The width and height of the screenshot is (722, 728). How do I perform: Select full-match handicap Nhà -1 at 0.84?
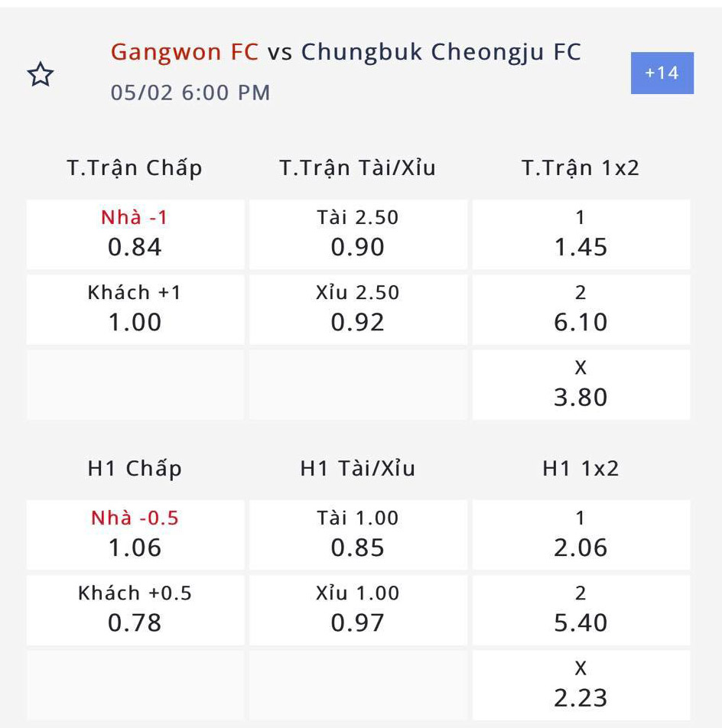(135, 234)
